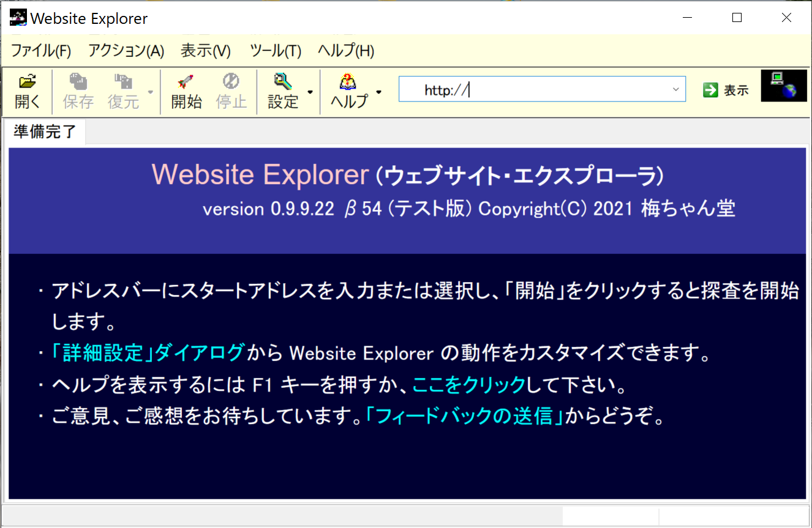Open the 「詳細設定」ダイアログ link

point(148,353)
